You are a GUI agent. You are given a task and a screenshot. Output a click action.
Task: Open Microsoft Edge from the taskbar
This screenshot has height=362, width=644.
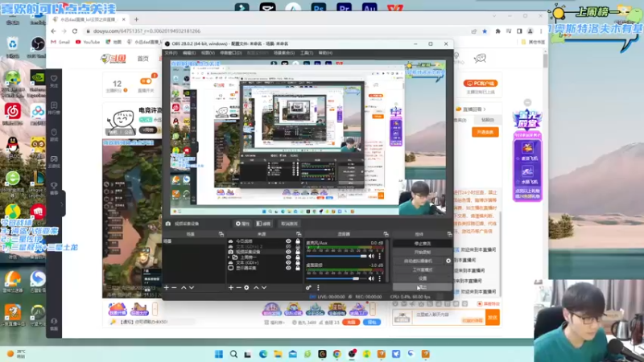[x=263, y=354]
